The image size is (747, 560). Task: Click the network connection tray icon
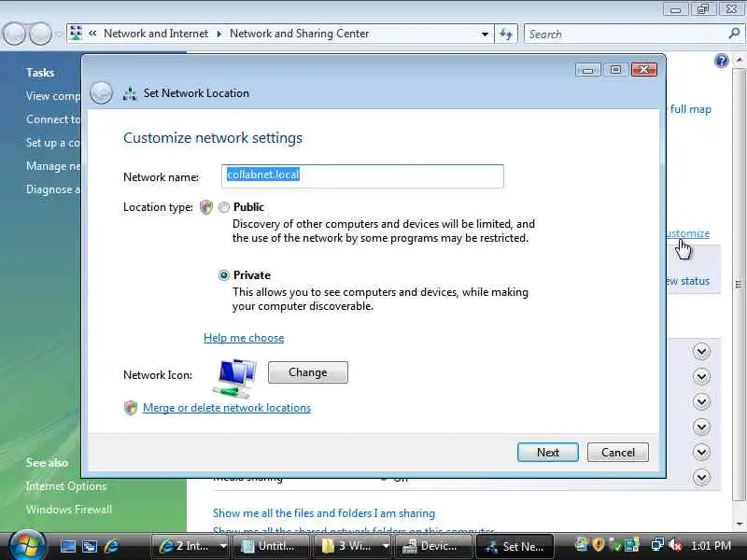pos(657,545)
